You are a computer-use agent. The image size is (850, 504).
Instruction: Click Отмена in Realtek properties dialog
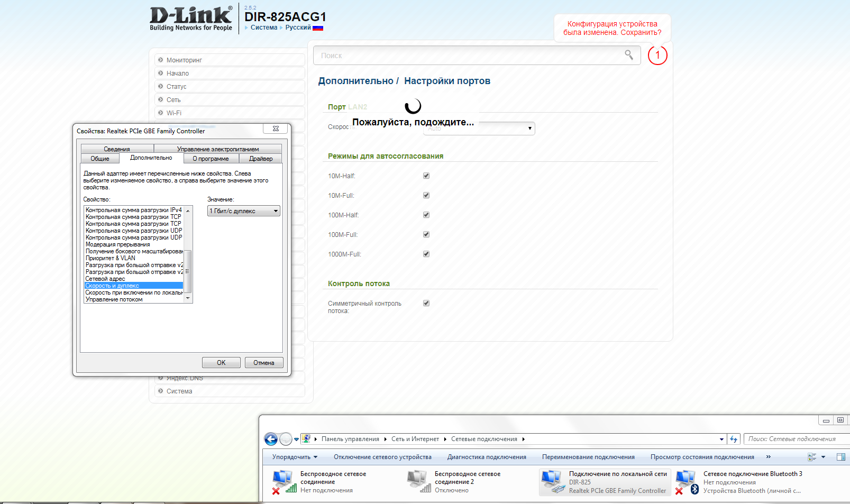click(264, 363)
